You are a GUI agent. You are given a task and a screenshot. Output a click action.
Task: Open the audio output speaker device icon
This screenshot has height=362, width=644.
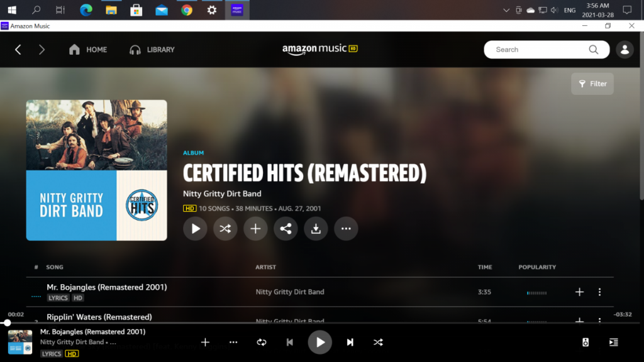tap(586, 343)
